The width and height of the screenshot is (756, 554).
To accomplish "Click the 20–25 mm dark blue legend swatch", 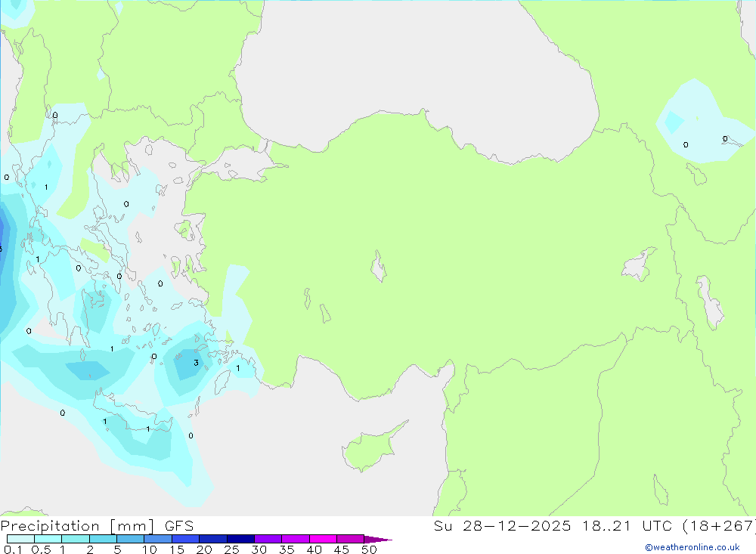I will pyautogui.click(x=213, y=539).
